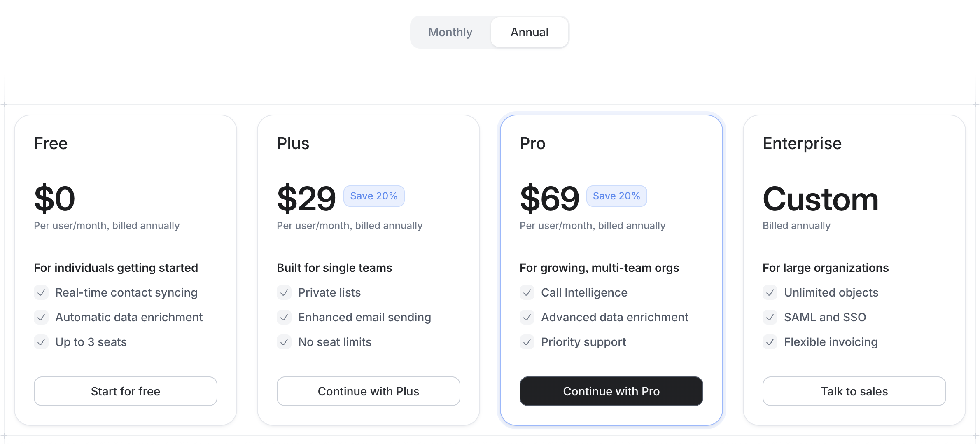980x444 pixels.
Task: Click the checkmark beside Up to 3 seats
Action: click(x=41, y=342)
